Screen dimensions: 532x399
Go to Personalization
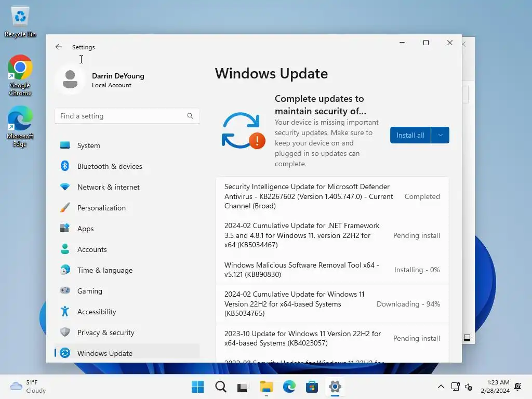[x=127, y=208]
